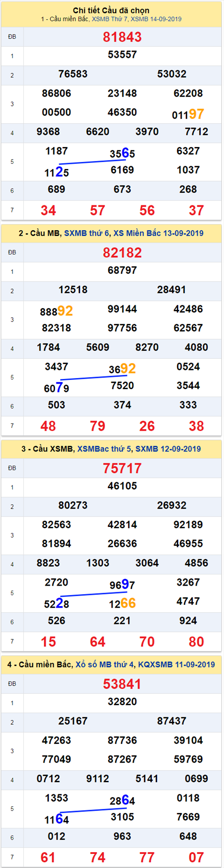The height and width of the screenshot is (868, 224).
Task: Click fifth prize number 1125
Action: tap(56, 172)
